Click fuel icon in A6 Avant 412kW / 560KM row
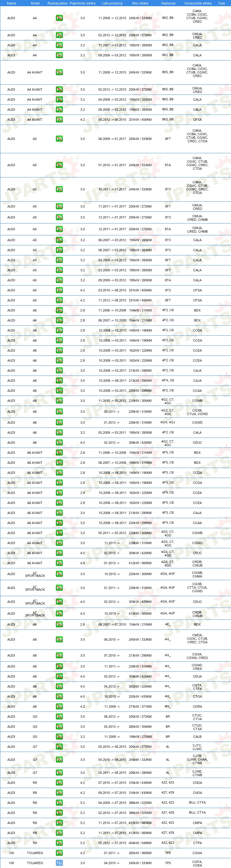 (59, 563)
